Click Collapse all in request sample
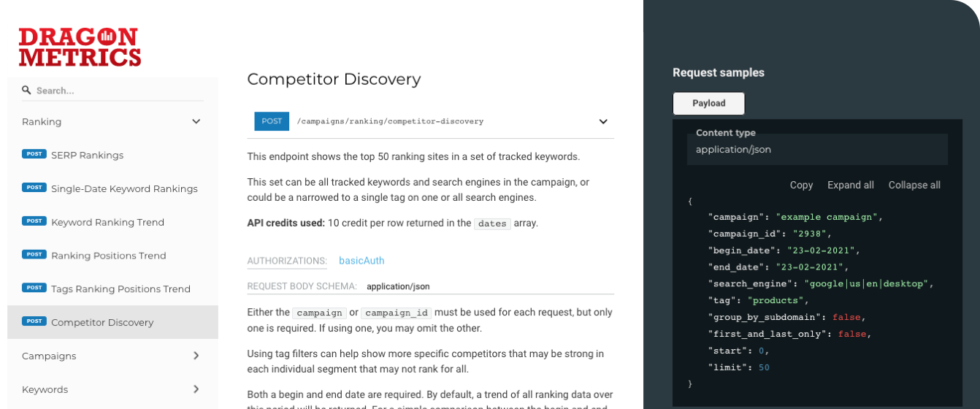Image resolution: width=980 pixels, height=409 pixels. click(914, 185)
